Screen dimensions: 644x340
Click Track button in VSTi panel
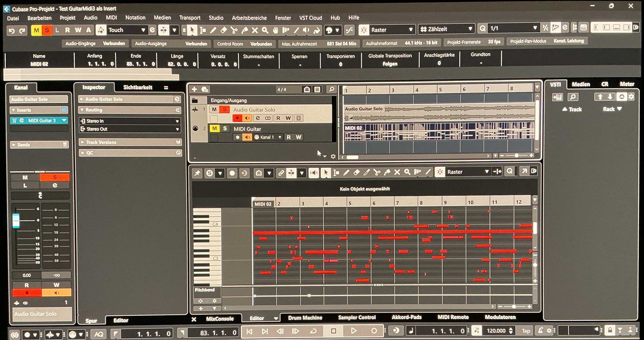pos(572,109)
